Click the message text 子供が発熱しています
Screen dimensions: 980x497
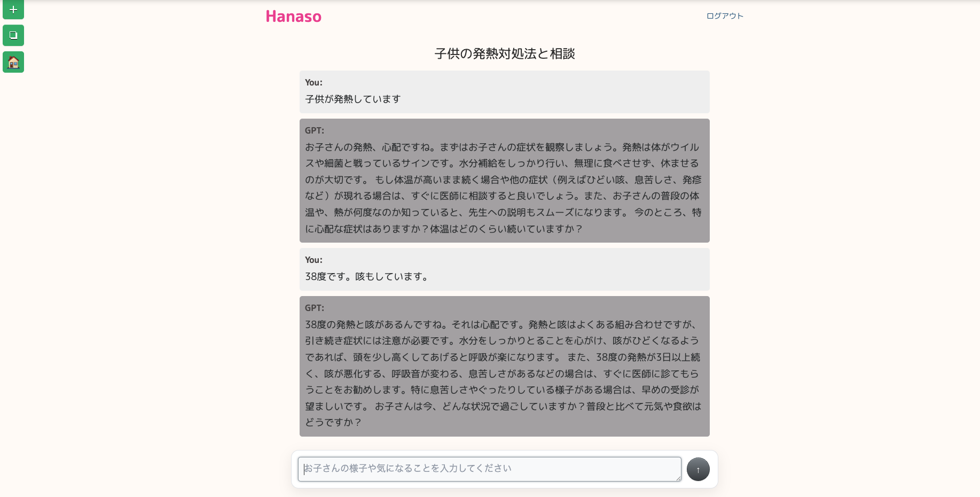(x=353, y=99)
